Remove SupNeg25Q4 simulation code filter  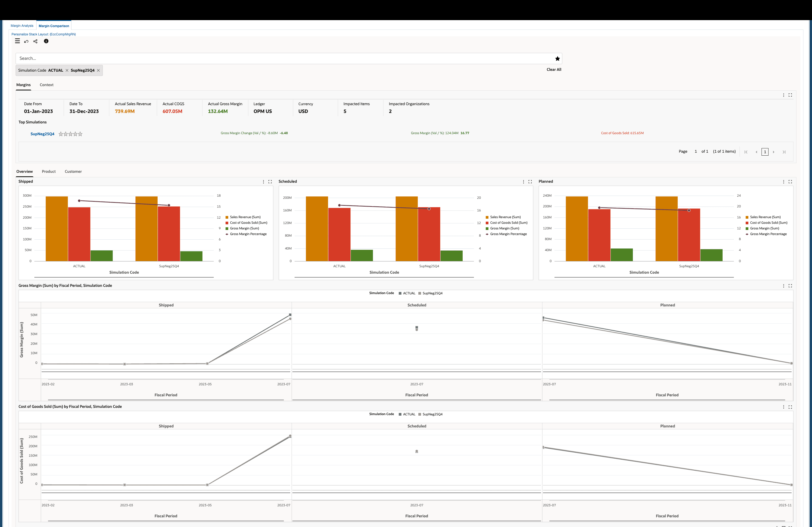pyautogui.click(x=98, y=71)
